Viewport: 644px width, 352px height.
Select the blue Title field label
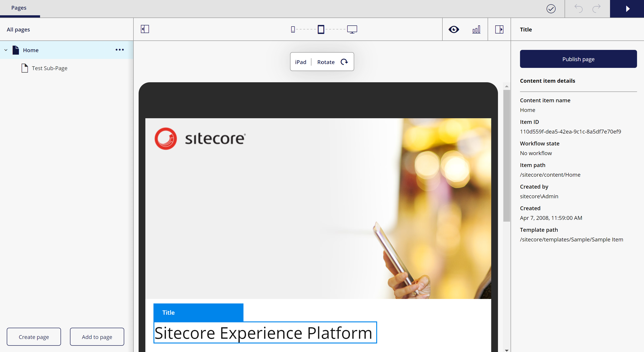point(198,312)
